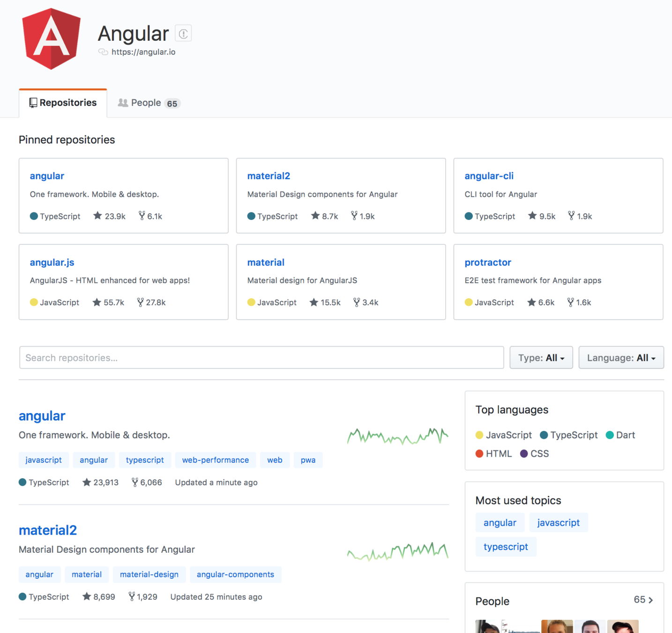The image size is (672, 633).
Task: Expand People list via 65 chevron
Action: tap(643, 600)
